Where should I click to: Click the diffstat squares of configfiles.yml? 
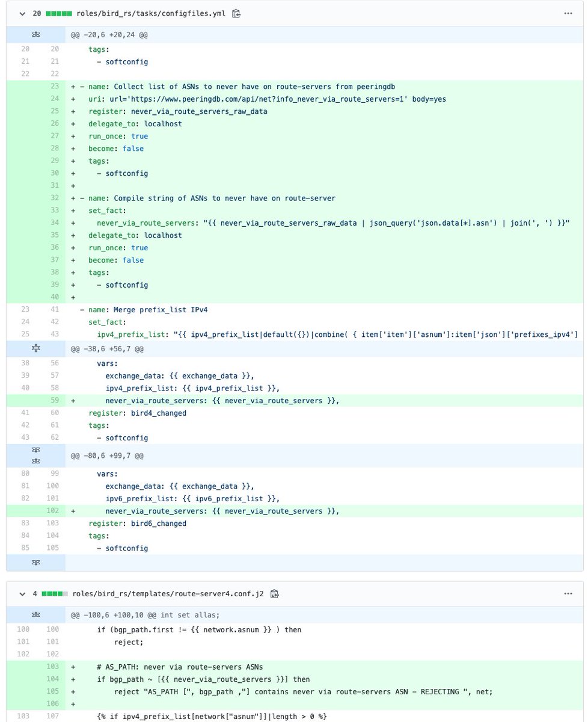tap(59, 13)
